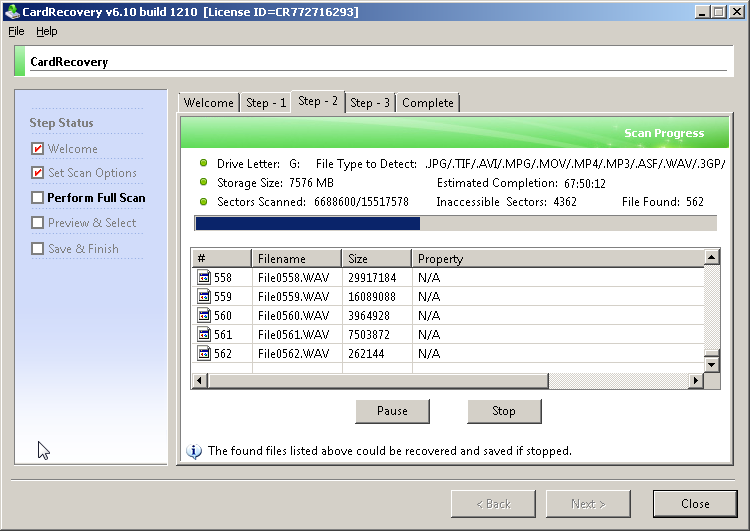Select File0561.WAV in the list
This screenshot has height=531, width=750.
click(x=294, y=334)
